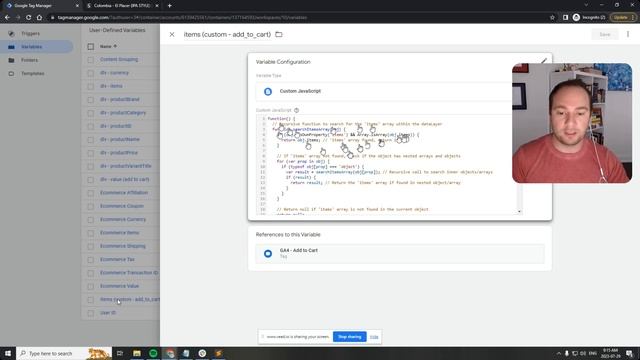
Task: Click inside the Custom JavaScript code editor
Action: tap(389, 164)
